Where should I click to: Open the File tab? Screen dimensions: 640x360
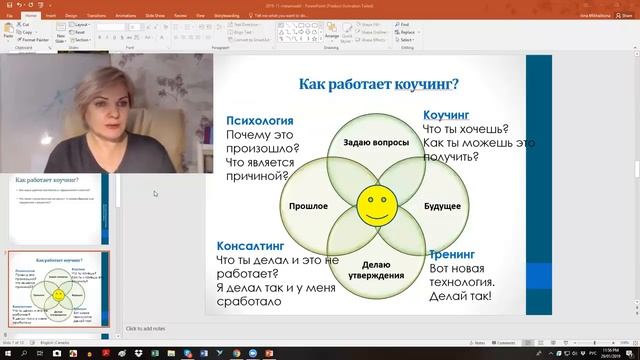[10, 16]
